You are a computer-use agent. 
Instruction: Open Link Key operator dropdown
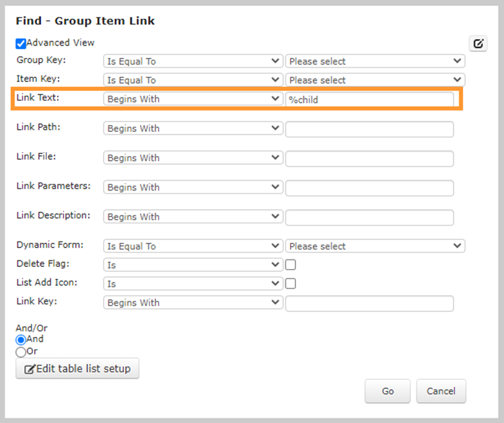[x=193, y=303]
